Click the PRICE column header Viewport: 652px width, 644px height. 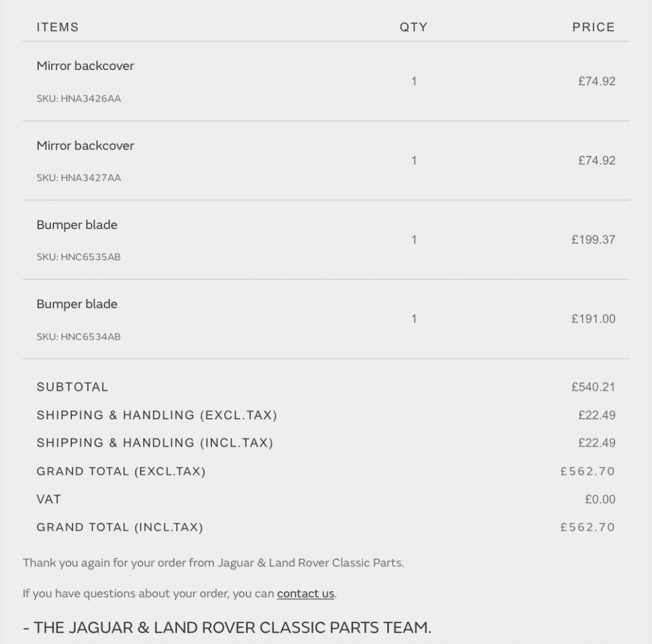click(593, 27)
